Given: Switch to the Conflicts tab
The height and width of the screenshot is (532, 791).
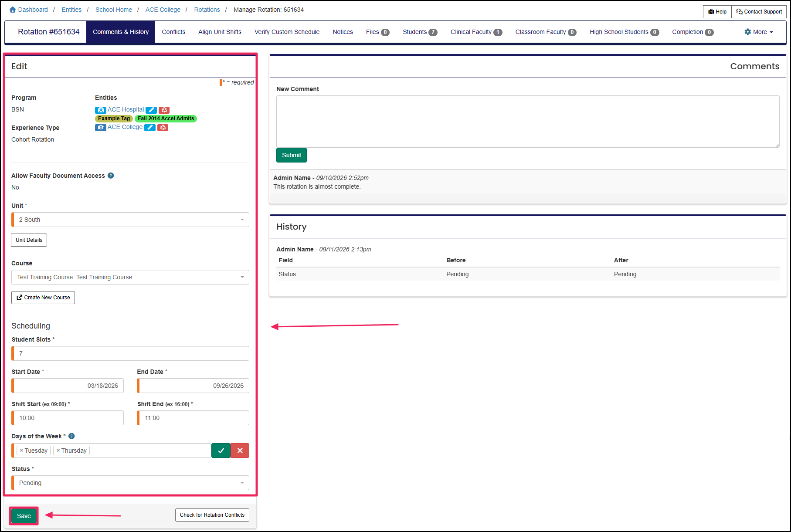Looking at the screenshot, I should [x=173, y=32].
